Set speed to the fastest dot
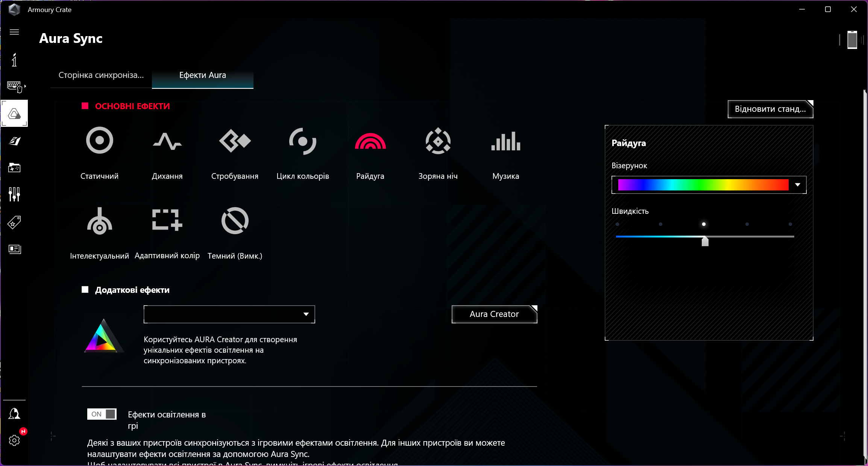Screen dimensions: 868x466 click(790, 224)
